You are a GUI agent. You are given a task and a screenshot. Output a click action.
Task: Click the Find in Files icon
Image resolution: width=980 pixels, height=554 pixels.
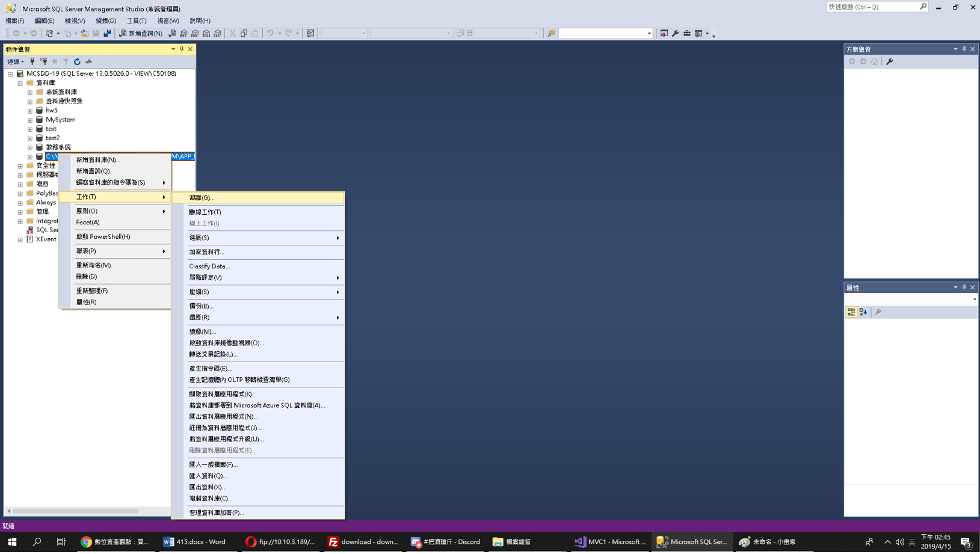coord(550,34)
